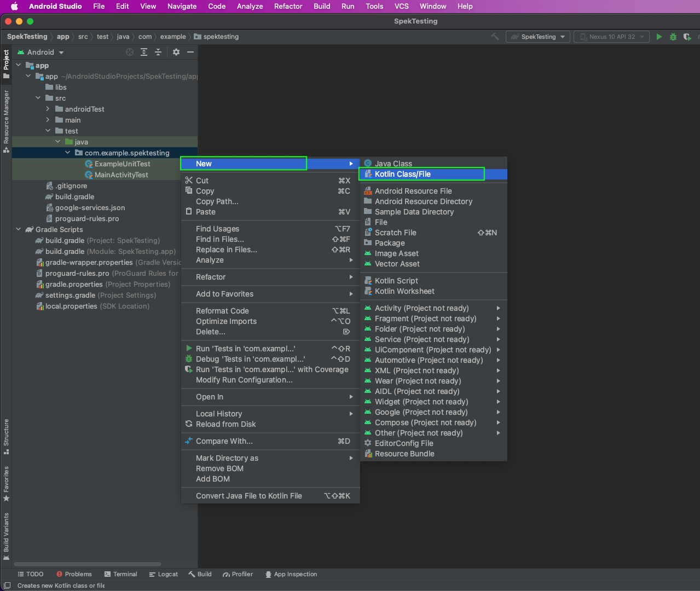
Task: Click the tool windows toggle icon in status bar
Action: point(7,586)
